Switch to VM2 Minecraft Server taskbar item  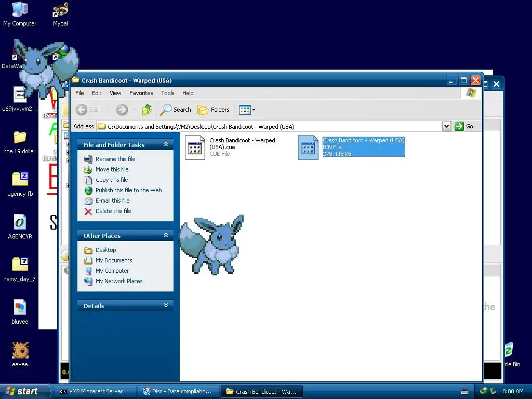(95, 392)
